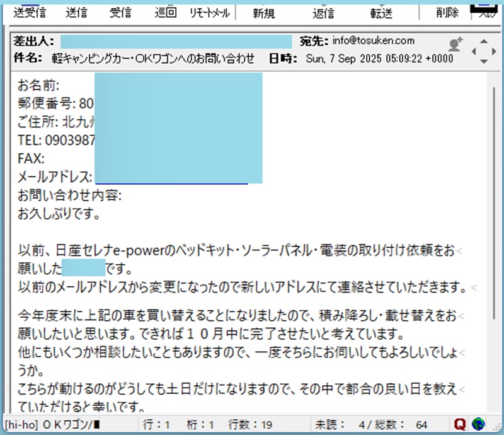This screenshot has height=435, width=504.
Task: Forward the message using 転送
Action: point(382,13)
